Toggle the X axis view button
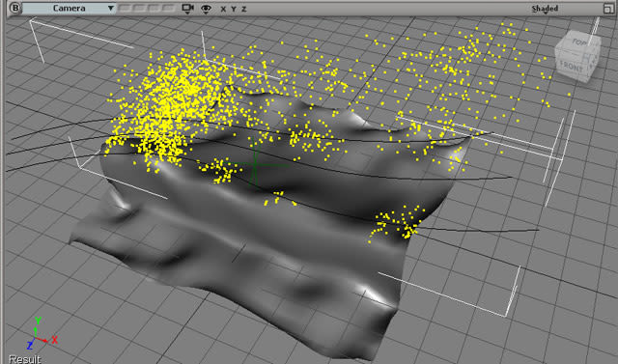The width and height of the screenshot is (618, 364). [x=223, y=9]
